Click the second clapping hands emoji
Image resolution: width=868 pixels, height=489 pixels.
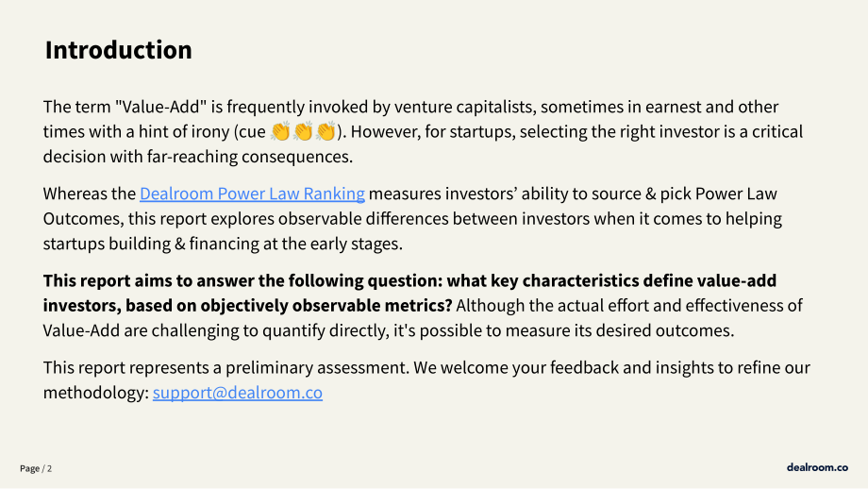point(304,132)
